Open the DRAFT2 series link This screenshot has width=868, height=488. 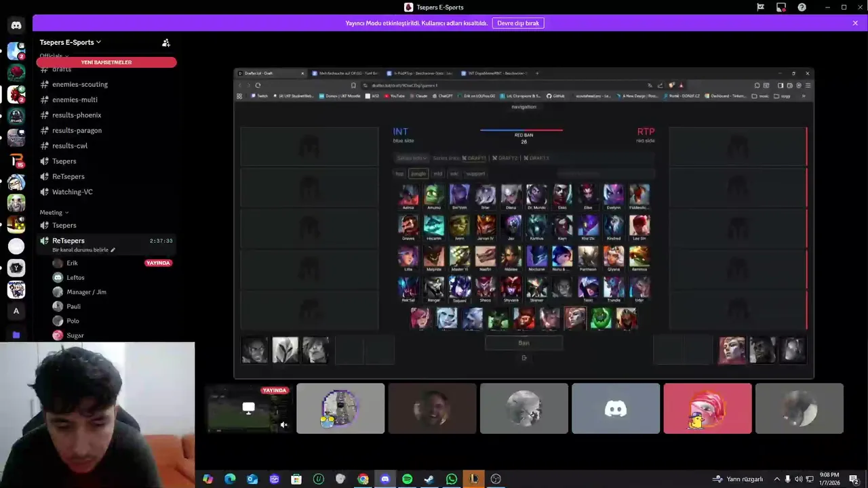point(505,158)
